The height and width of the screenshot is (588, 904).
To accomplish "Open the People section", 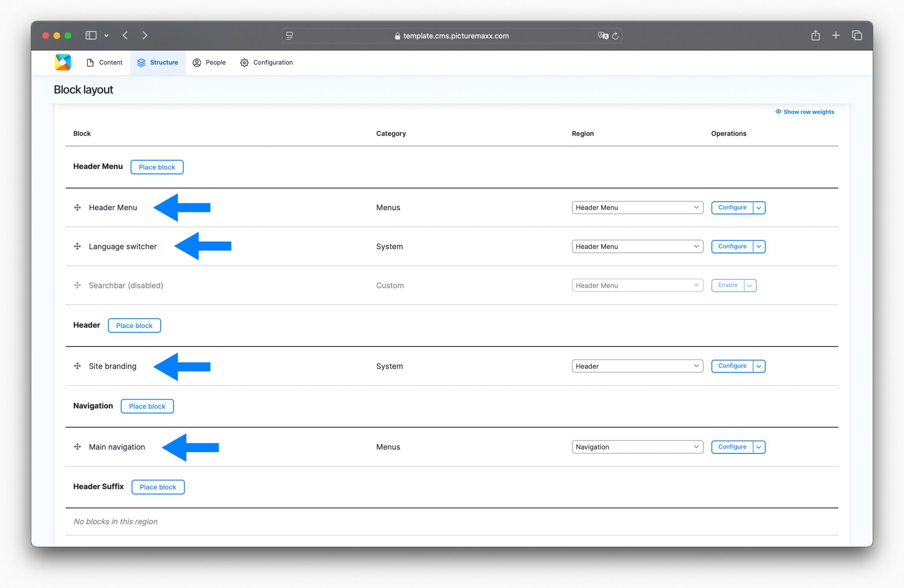I will (x=209, y=62).
